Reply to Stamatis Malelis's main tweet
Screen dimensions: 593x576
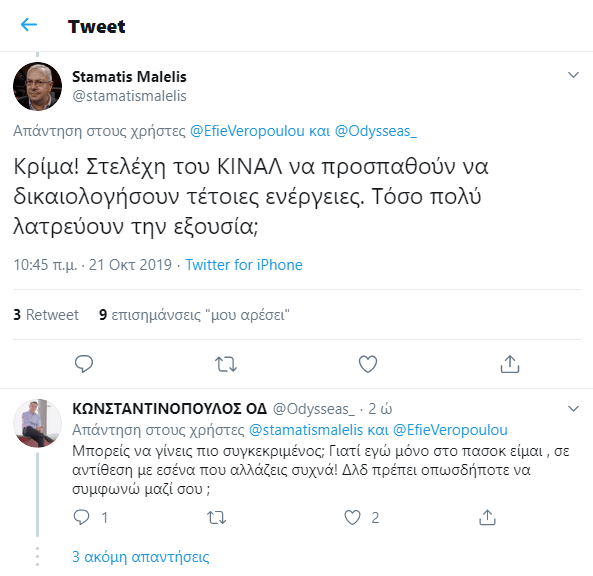click(x=84, y=364)
